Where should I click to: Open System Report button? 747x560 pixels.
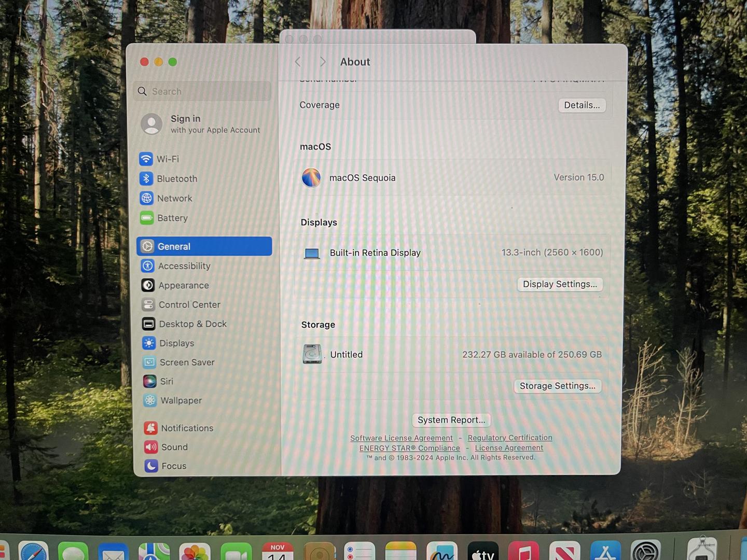tap(451, 420)
